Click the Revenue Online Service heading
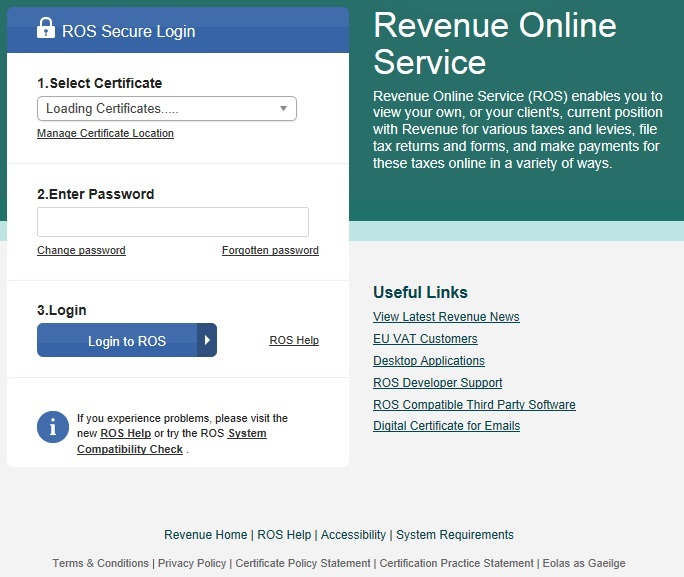The width and height of the screenshot is (684, 577). [495, 44]
